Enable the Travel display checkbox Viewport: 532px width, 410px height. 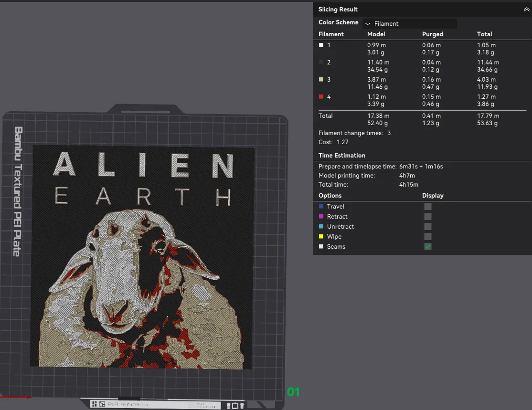point(428,207)
